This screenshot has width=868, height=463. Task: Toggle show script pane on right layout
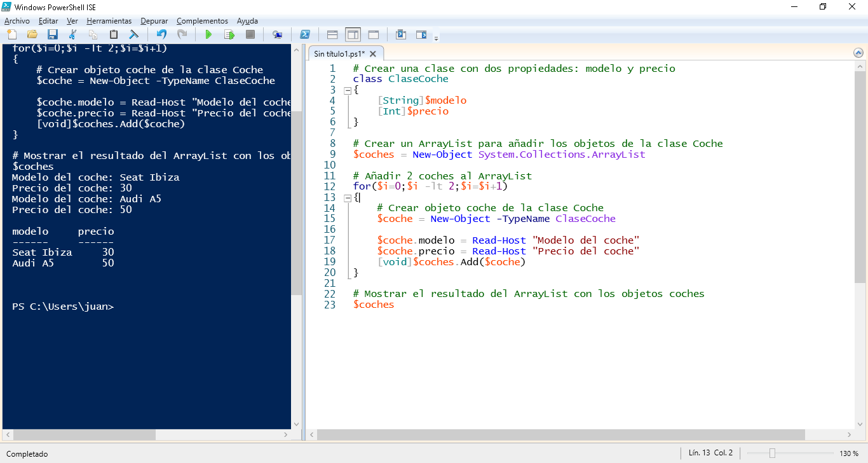[353, 34]
